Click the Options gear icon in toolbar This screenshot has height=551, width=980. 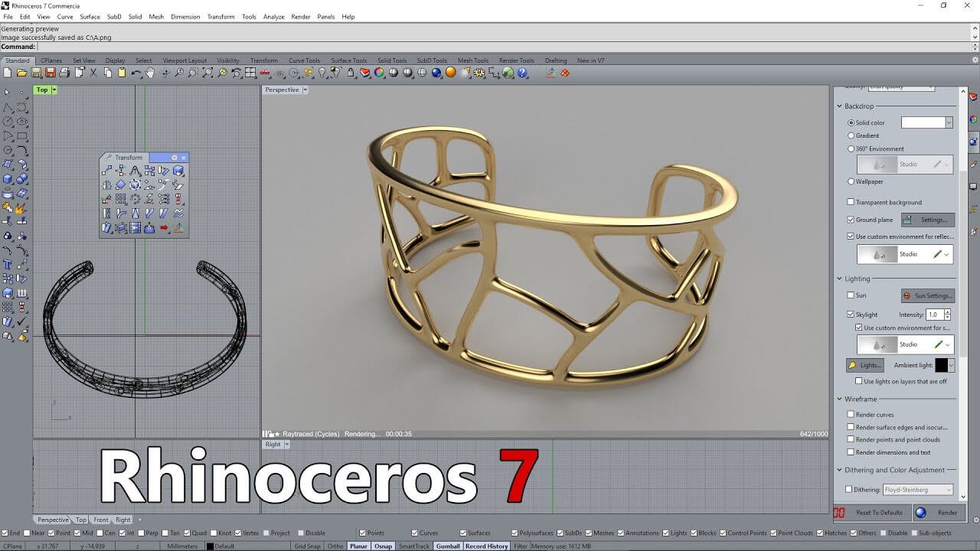point(479,73)
